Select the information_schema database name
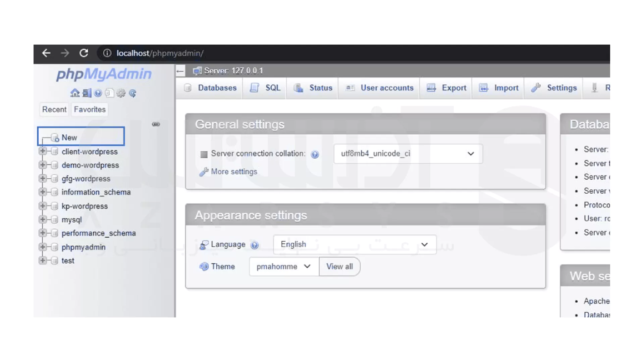 pyautogui.click(x=96, y=192)
